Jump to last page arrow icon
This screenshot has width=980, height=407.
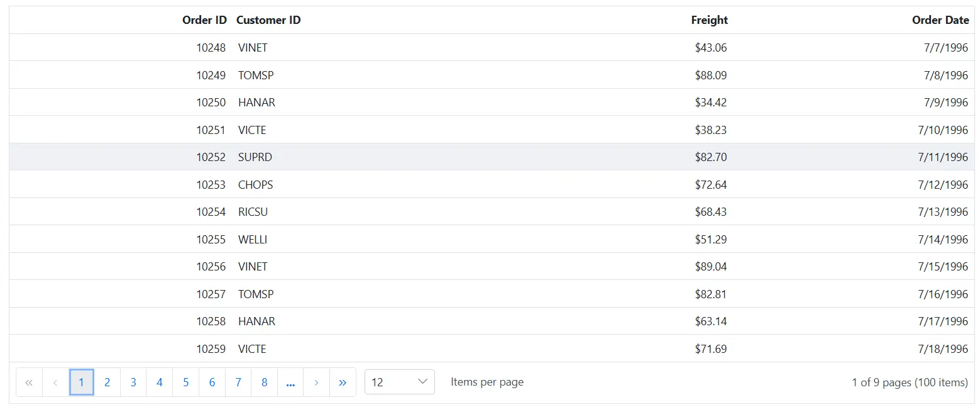pos(343,382)
